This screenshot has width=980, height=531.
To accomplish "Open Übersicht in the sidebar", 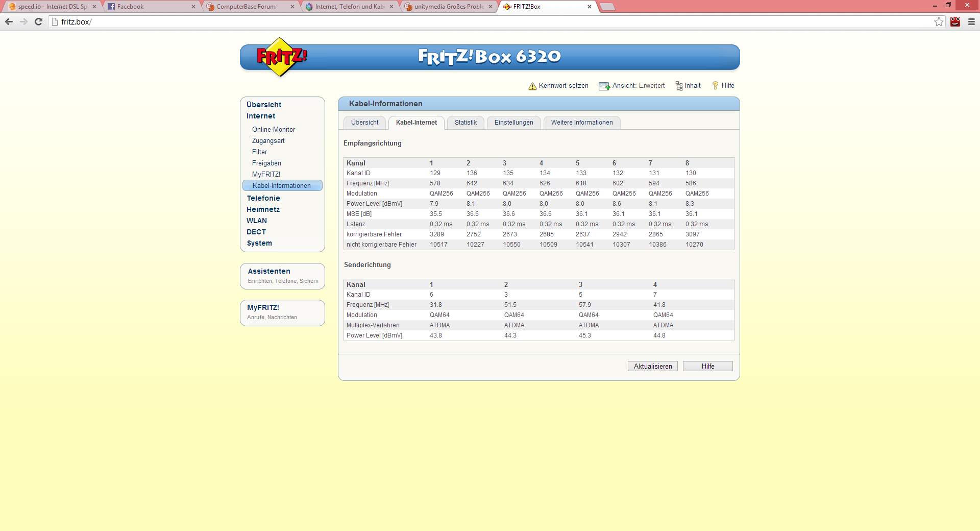I will point(264,105).
